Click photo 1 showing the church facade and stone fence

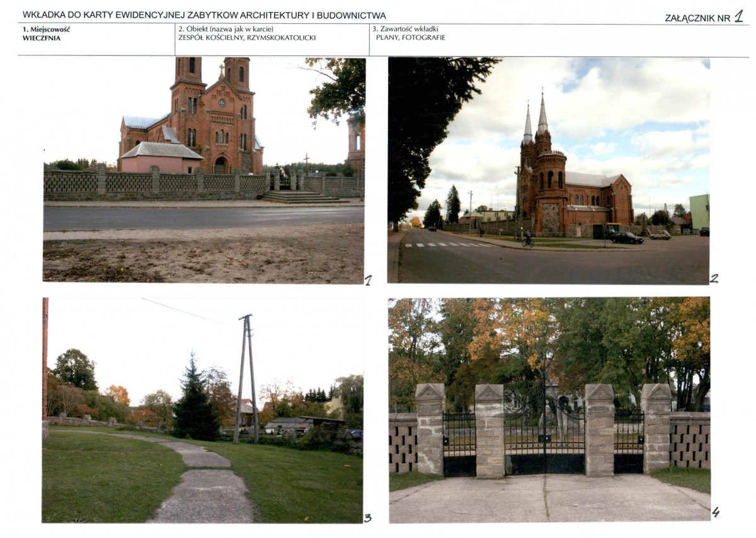[x=203, y=170]
